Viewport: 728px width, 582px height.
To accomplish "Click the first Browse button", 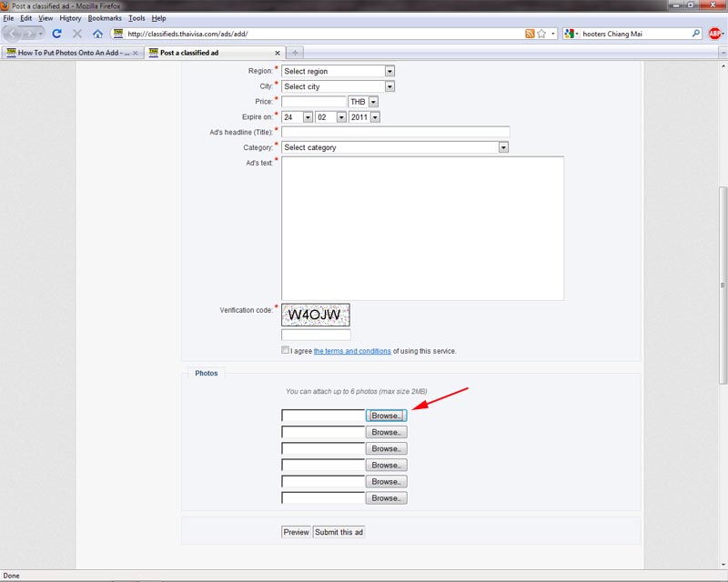I will 386,416.
